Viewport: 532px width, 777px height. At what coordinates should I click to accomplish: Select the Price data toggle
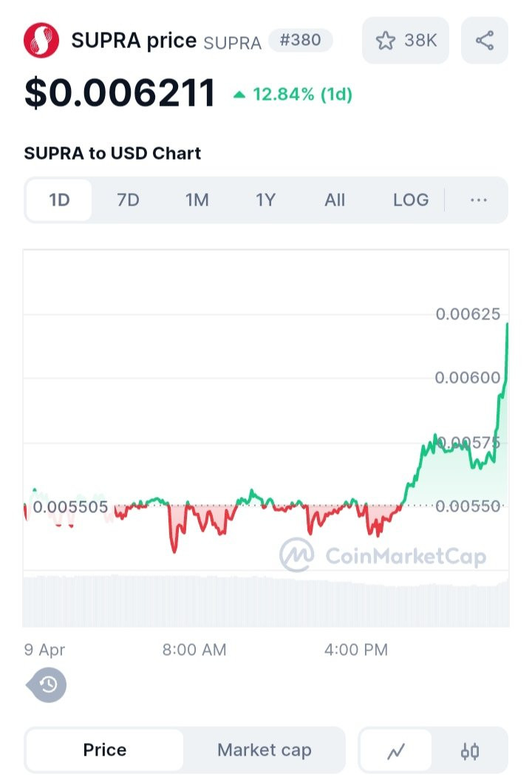(104, 750)
